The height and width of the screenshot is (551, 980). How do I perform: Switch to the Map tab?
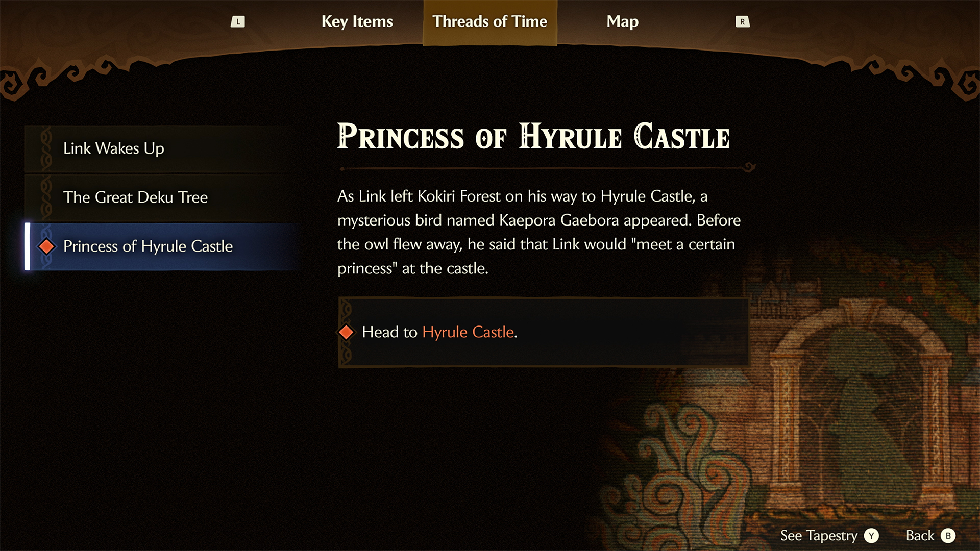pyautogui.click(x=622, y=21)
